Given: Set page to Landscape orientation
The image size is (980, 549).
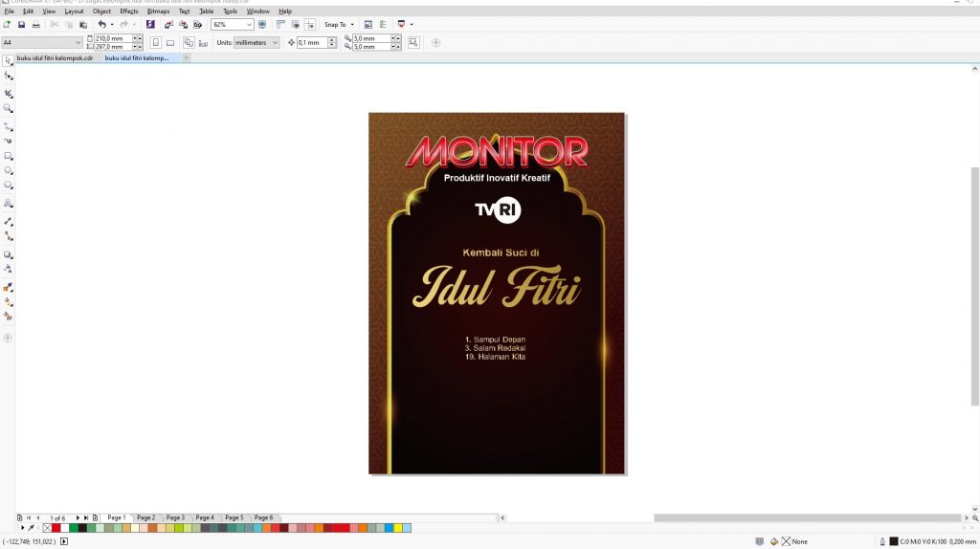Looking at the screenshot, I should (x=170, y=42).
